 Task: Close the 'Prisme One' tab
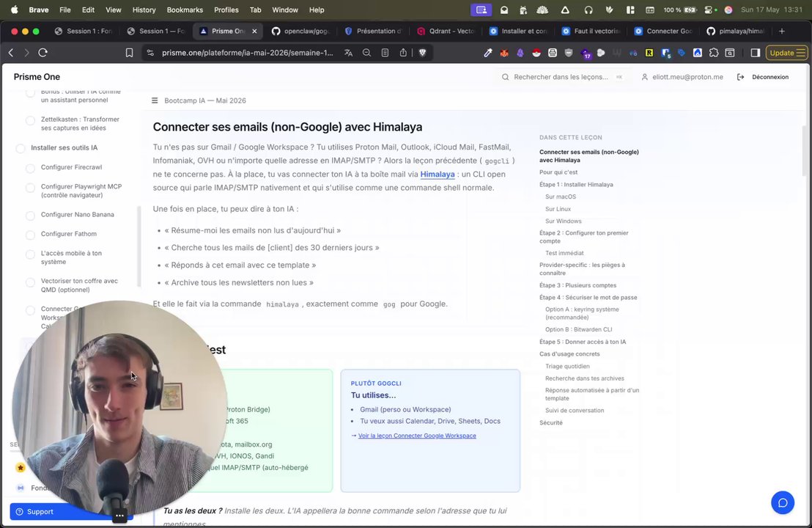pos(254,31)
